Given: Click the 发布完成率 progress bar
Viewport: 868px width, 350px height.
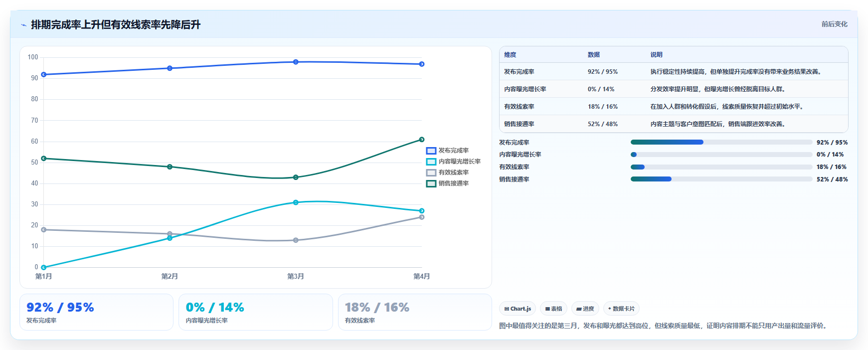Looking at the screenshot, I should point(721,142).
